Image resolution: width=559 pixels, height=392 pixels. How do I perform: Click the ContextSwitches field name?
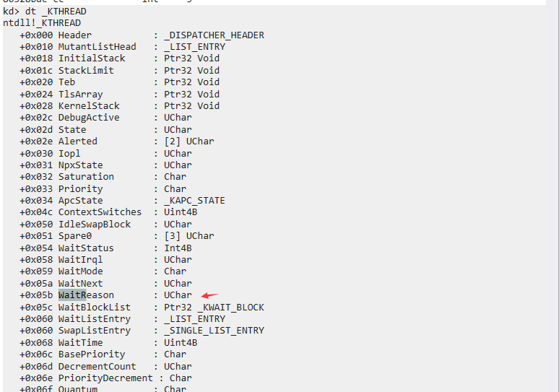100,212
